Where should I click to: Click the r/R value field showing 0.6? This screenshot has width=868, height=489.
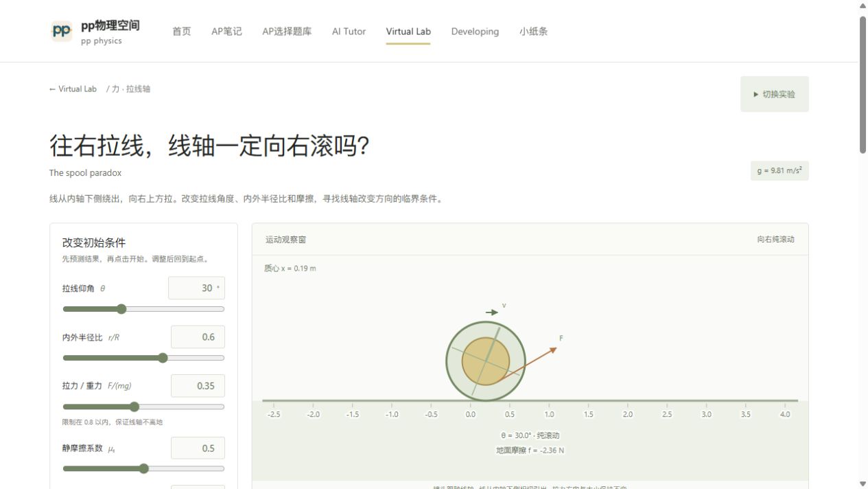pos(198,337)
